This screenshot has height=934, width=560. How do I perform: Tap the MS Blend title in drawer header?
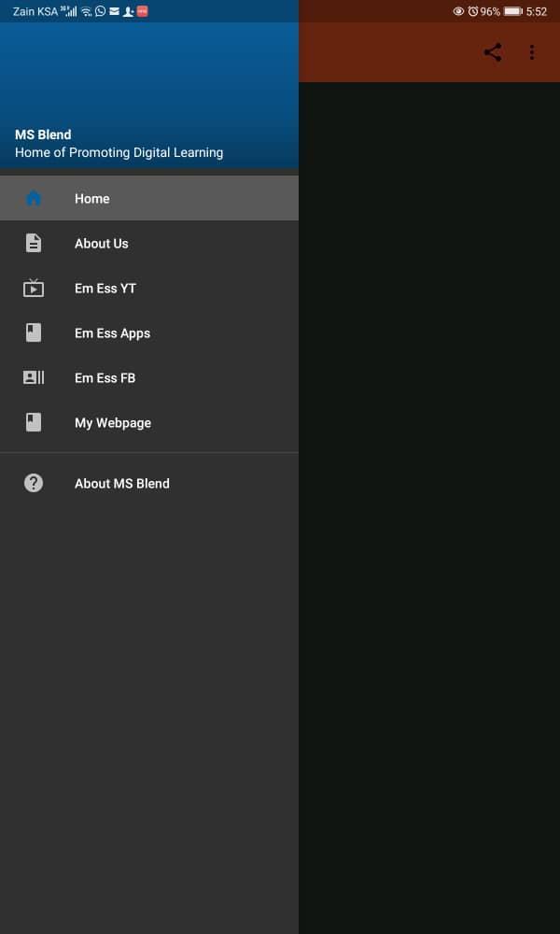[x=43, y=134]
